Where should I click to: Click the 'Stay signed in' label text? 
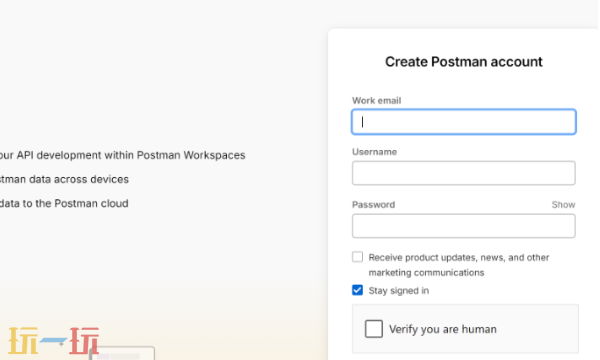pyautogui.click(x=399, y=291)
